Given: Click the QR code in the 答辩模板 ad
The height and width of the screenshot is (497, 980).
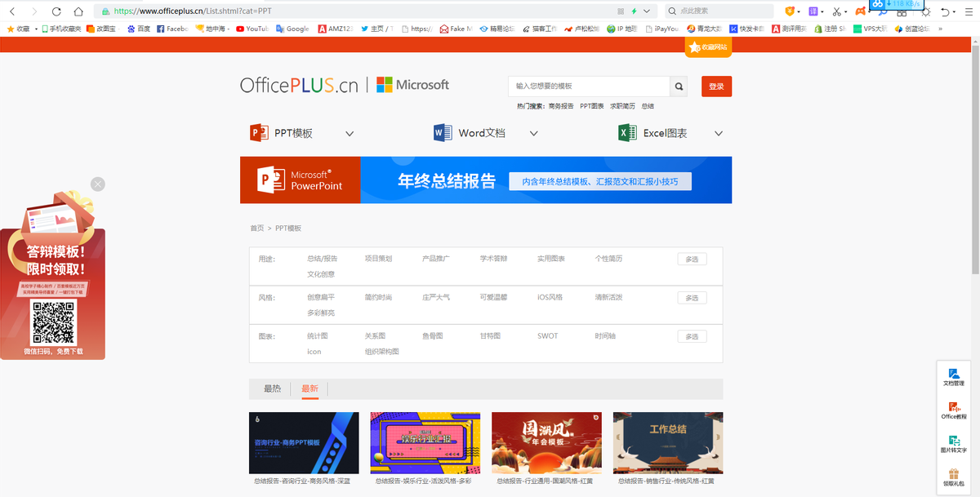Looking at the screenshot, I should [53, 322].
